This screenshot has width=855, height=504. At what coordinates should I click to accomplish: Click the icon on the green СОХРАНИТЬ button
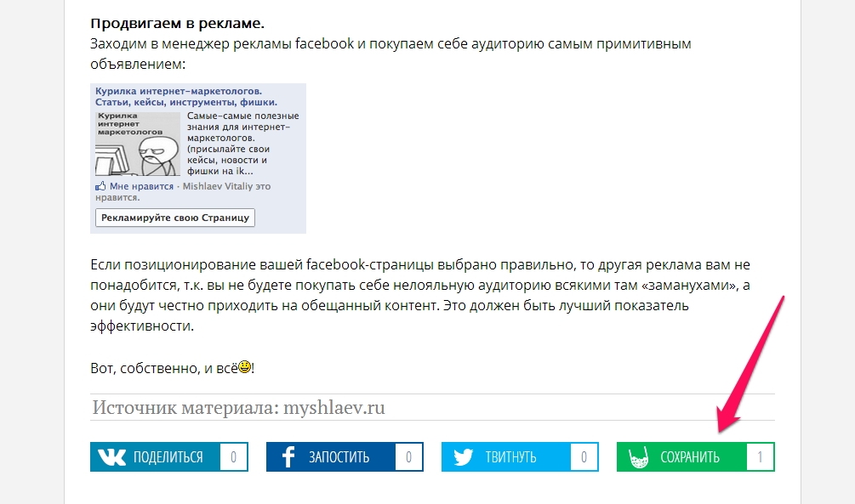tap(638, 457)
